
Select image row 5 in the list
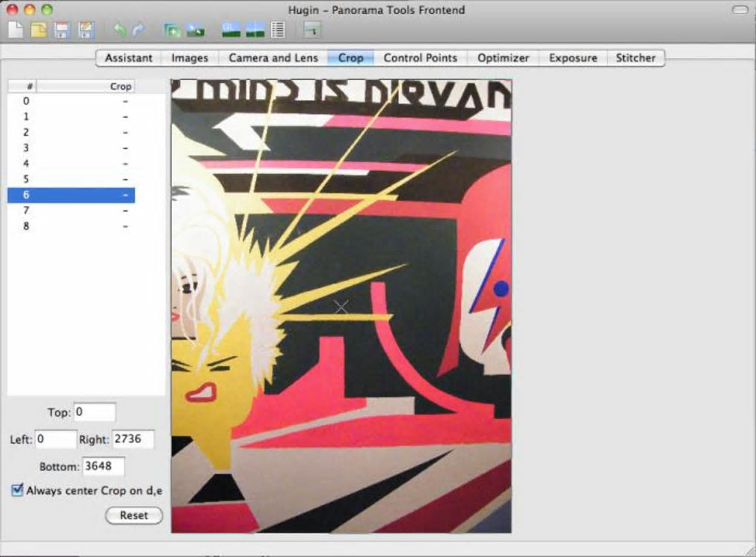tap(71, 179)
